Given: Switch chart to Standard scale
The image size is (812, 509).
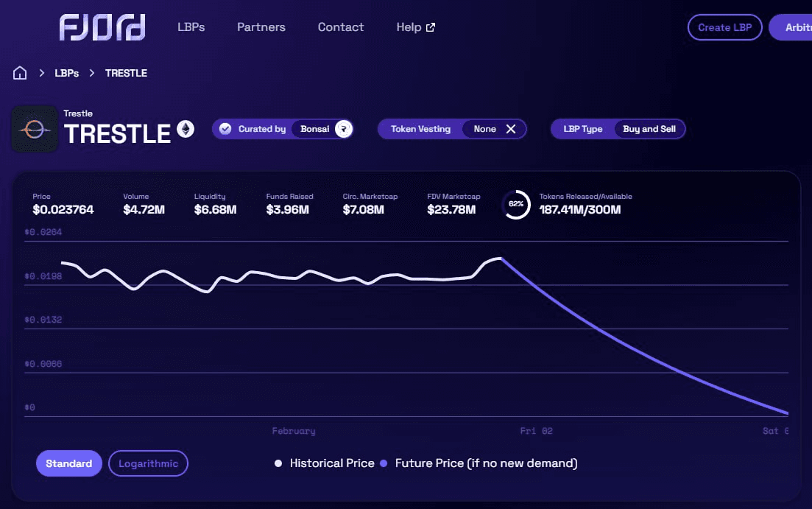Looking at the screenshot, I should [x=68, y=463].
